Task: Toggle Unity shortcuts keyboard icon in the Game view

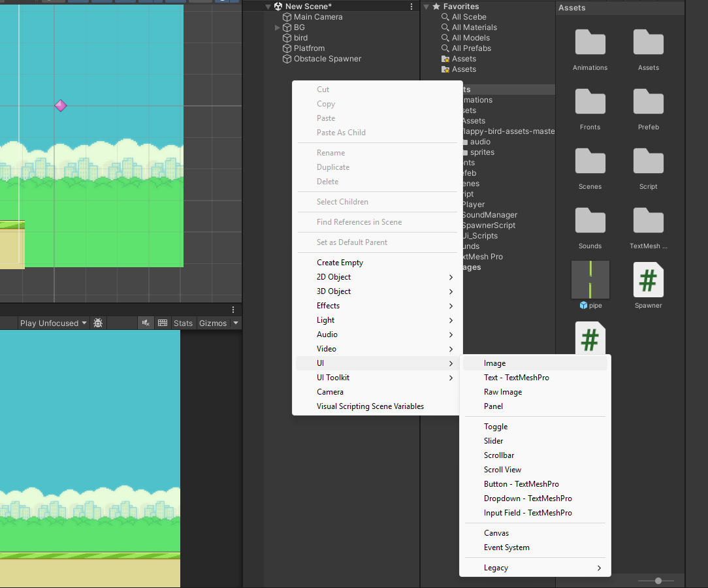Action: point(163,323)
